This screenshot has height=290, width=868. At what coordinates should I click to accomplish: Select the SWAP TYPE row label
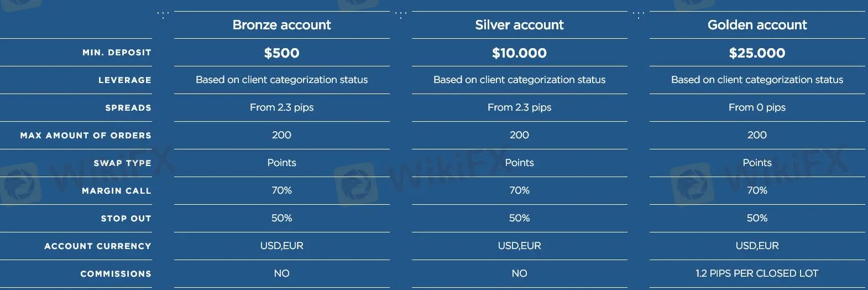click(x=122, y=163)
